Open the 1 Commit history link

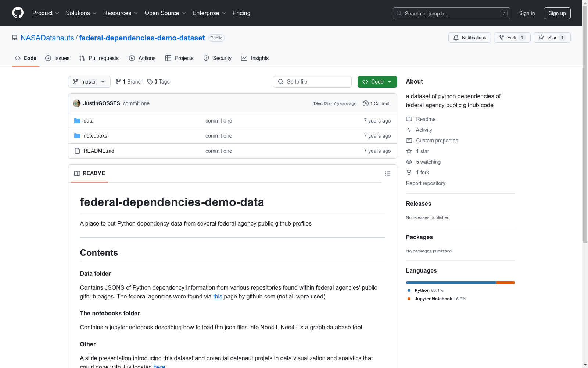click(376, 103)
